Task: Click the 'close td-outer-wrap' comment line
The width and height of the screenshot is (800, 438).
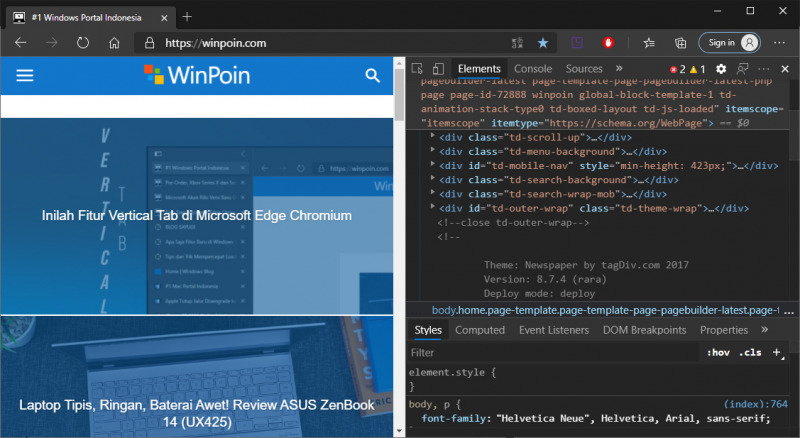Action: coord(513,223)
